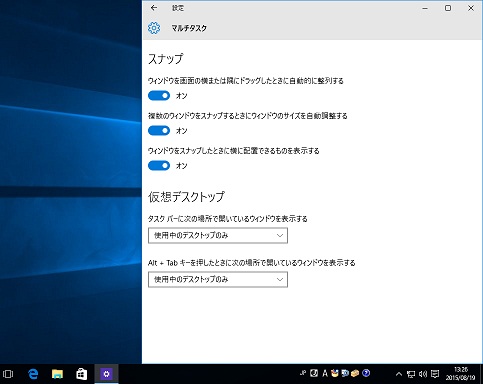Click the Settings app taskbar button
Image resolution: width=483 pixels, height=384 pixels.
point(106,374)
